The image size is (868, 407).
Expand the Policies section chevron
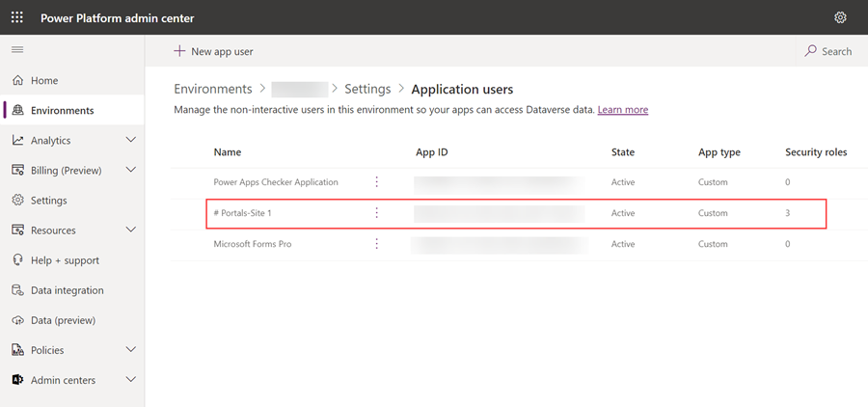[131, 350]
